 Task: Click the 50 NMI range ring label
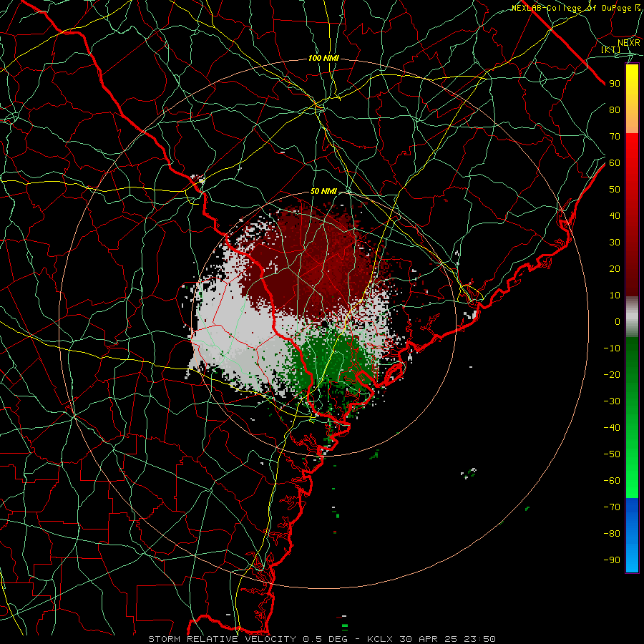(323, 191)
